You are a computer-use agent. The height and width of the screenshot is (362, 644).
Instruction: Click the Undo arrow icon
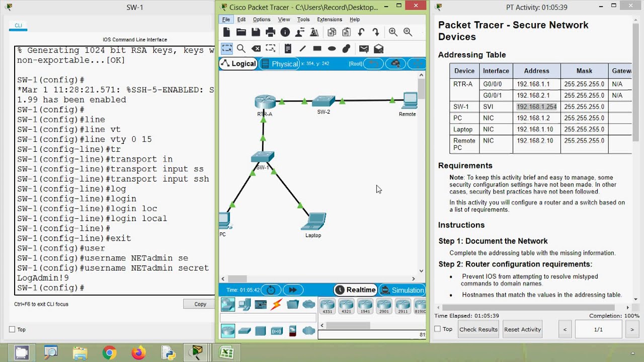pyautogui.click(x=361, y=32)
